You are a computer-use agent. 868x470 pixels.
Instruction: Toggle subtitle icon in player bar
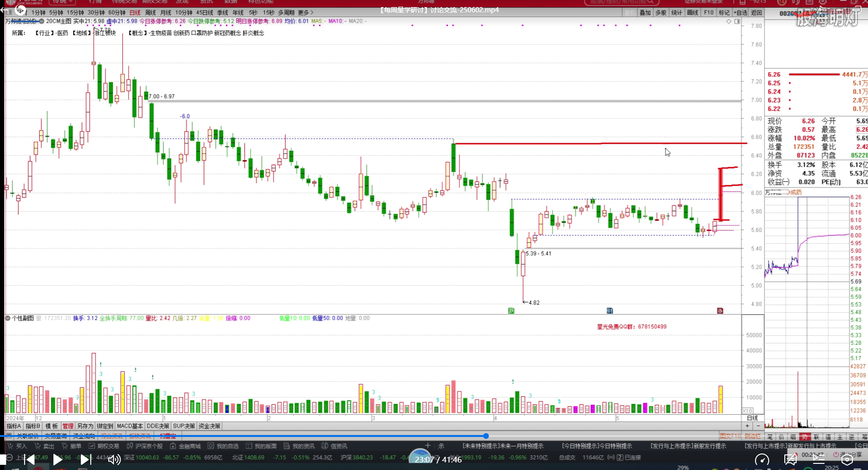coord(790,460)
